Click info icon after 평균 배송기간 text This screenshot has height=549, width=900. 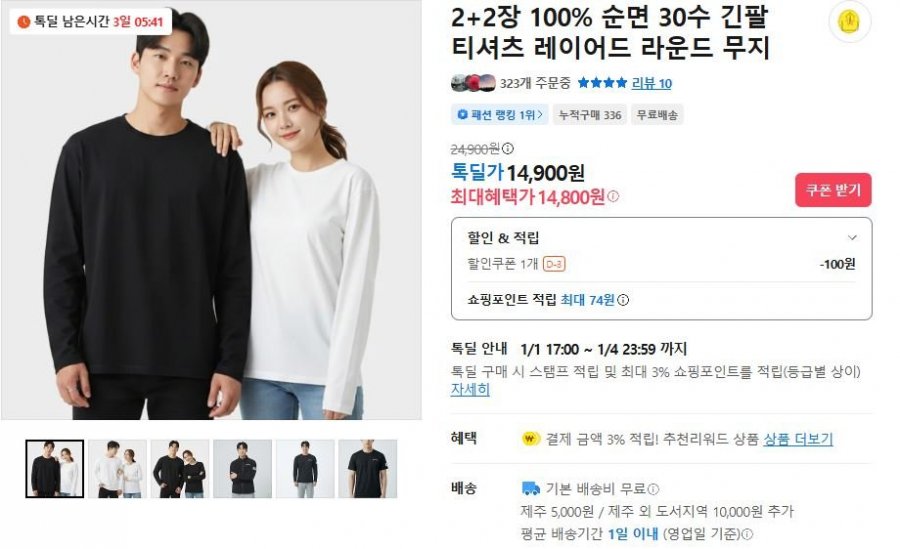tap(747, 534)
